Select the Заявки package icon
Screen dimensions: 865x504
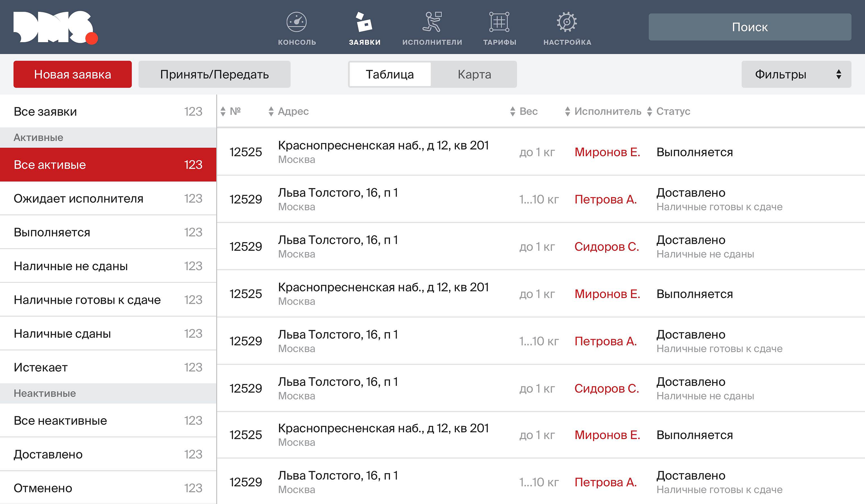(x=364, y=22)
